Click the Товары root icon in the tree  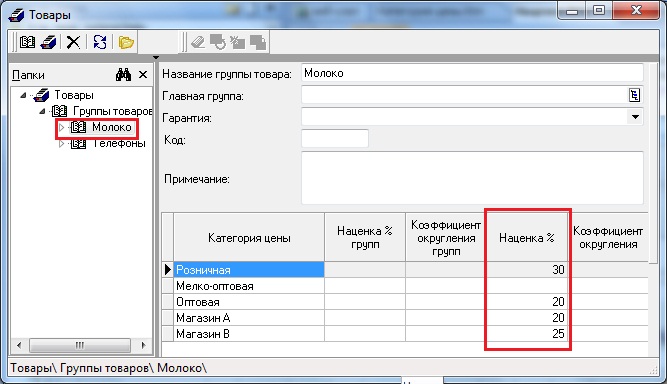pos(41,95)
